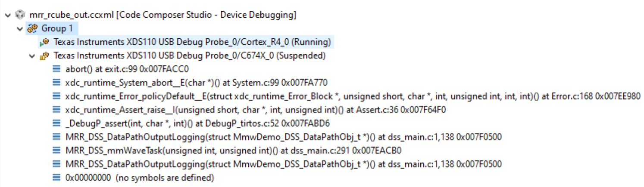Image resolution: width=644 pixels, height=187 pixels.
Task: Select the C674X_0 (Suspended) debug target
Action: click(x=190, y=56)
